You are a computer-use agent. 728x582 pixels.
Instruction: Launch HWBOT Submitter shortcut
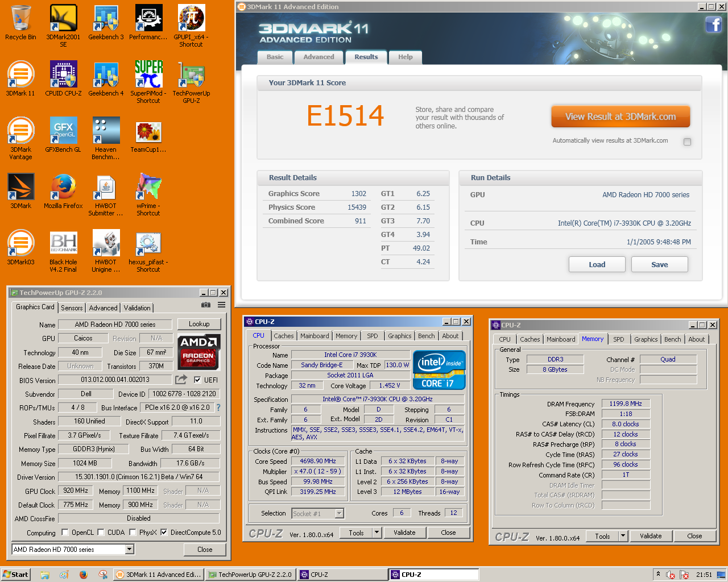coord(106,194)
